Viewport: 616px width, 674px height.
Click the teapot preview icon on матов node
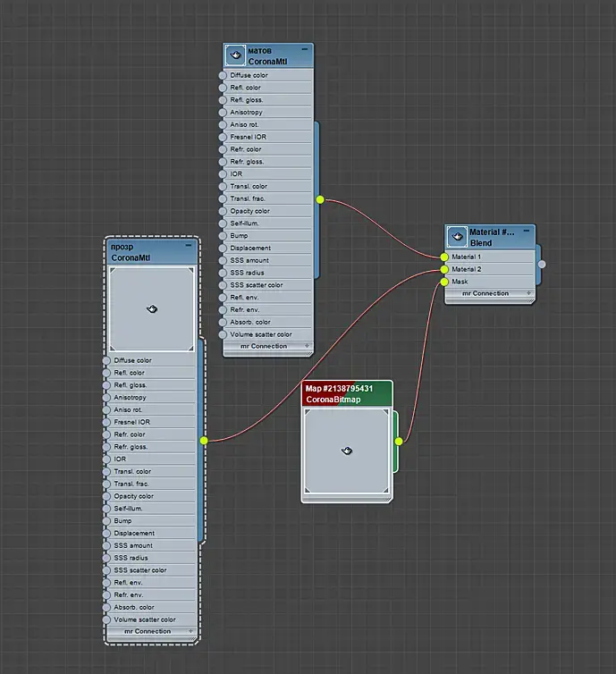coord(235,55)
